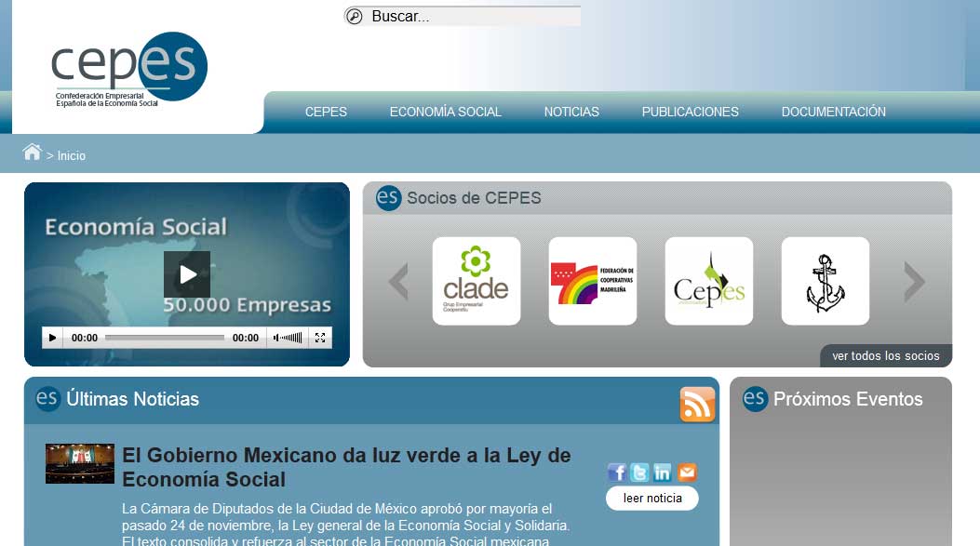Follow the "ver todos los socios" link

885,356
